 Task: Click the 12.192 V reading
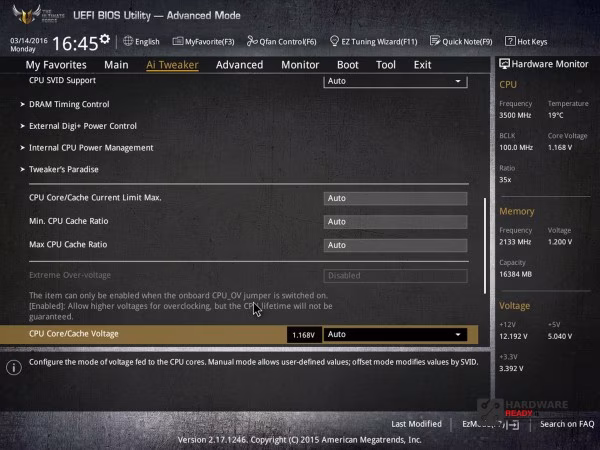(x=513, y=336)
